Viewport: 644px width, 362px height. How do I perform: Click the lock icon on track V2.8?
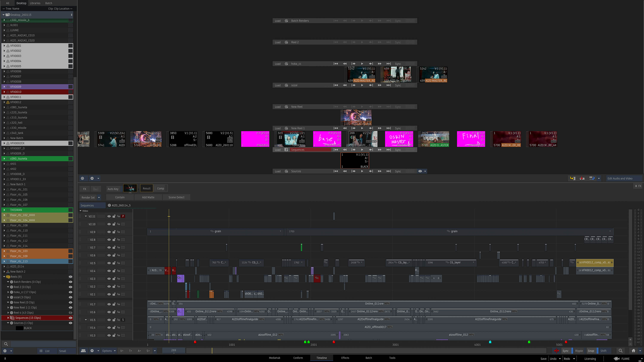[x=114, y=240]
